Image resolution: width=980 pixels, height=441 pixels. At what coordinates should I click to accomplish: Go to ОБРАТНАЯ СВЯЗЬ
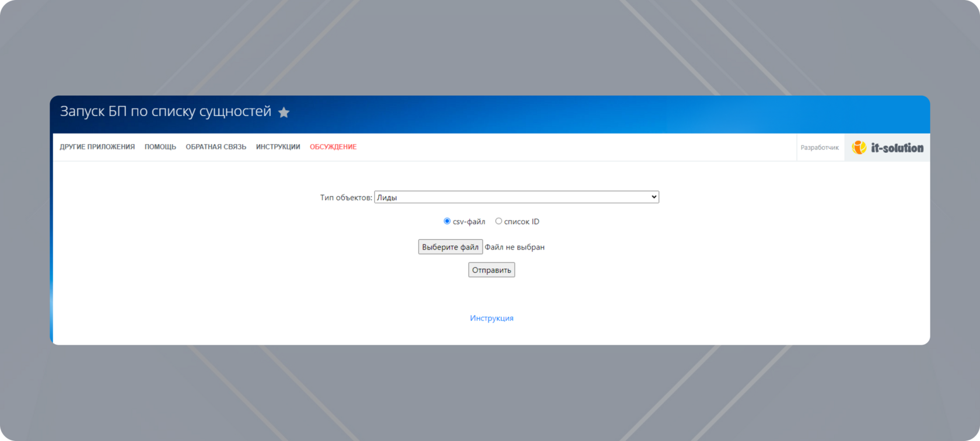coord(216,147)
